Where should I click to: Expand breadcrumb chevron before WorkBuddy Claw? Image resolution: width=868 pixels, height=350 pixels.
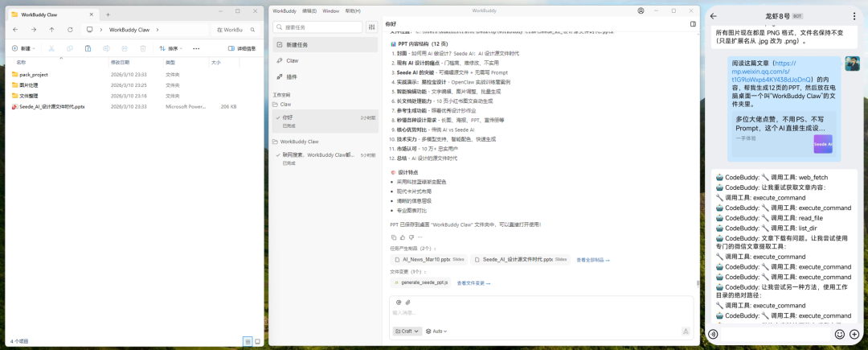click(x=100, y=29)
